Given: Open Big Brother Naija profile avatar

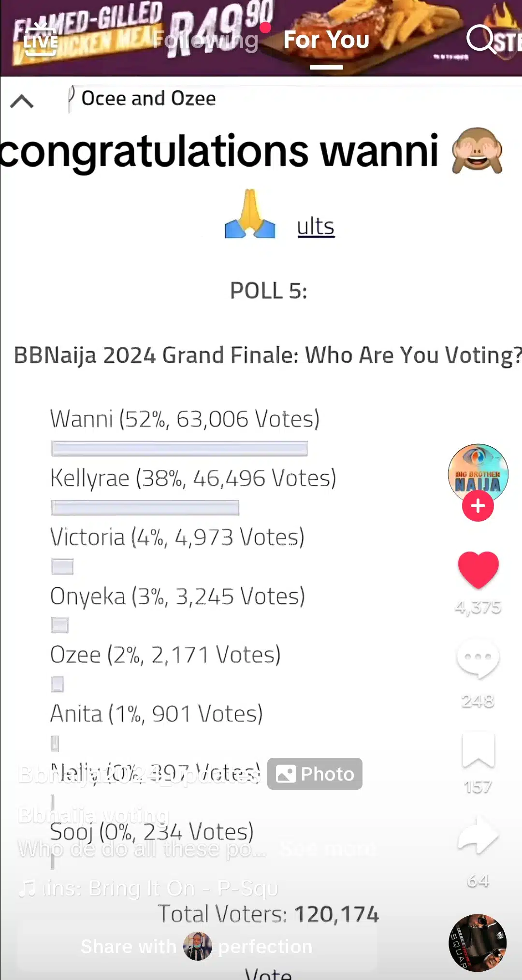Looking at the screenshot, I should tap(478, 471).
